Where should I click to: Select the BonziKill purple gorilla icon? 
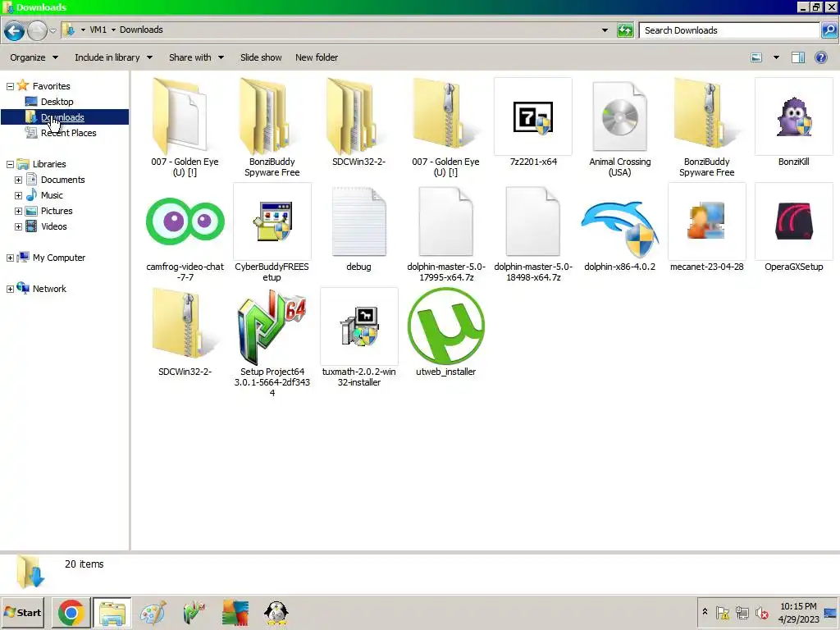click(x=793, y=116)
